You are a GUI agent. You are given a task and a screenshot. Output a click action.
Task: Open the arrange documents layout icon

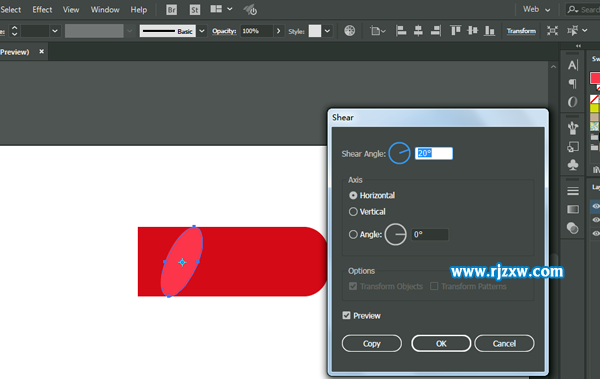click(x=216, y=9)
